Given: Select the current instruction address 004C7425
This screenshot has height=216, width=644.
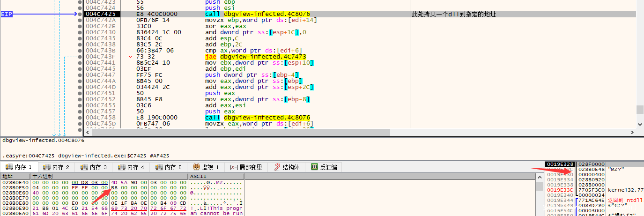Looking at the screenshot, I should click(x=101, y=15).
